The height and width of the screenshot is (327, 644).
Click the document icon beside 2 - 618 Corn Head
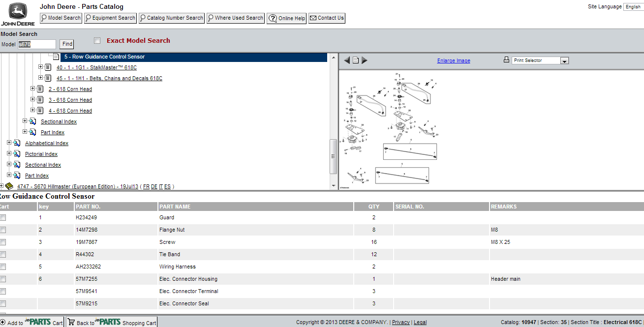tap(40, 89)
